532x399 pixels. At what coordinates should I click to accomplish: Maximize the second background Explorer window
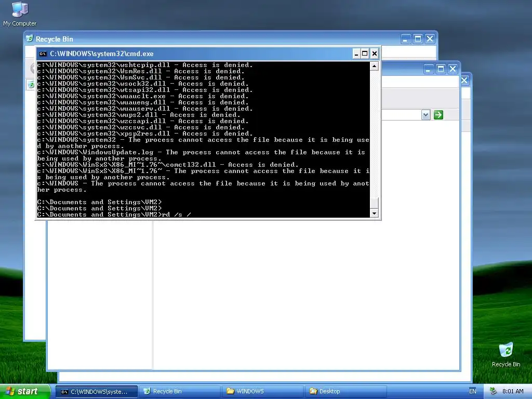[x=441, y=69]
